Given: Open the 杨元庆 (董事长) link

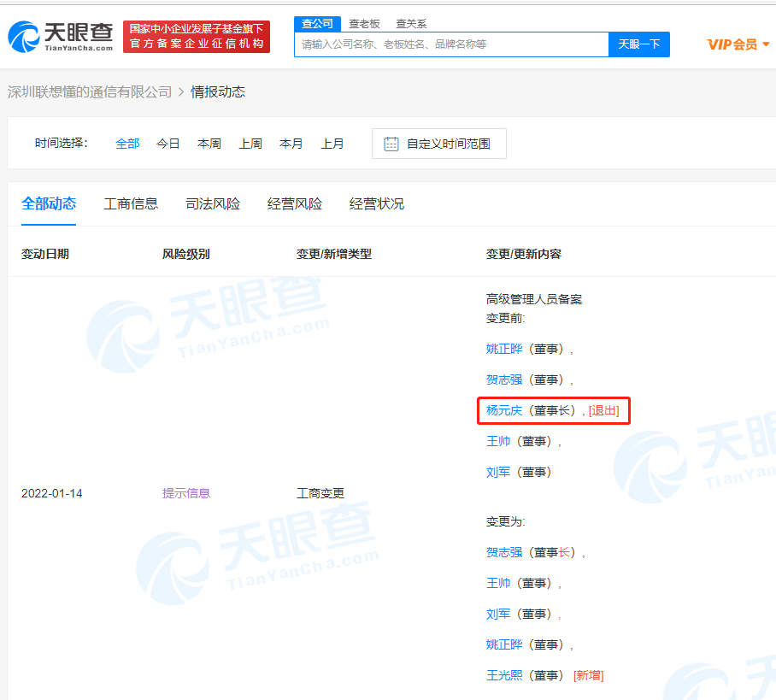Looking at the screenshot, I should (504, 410).
